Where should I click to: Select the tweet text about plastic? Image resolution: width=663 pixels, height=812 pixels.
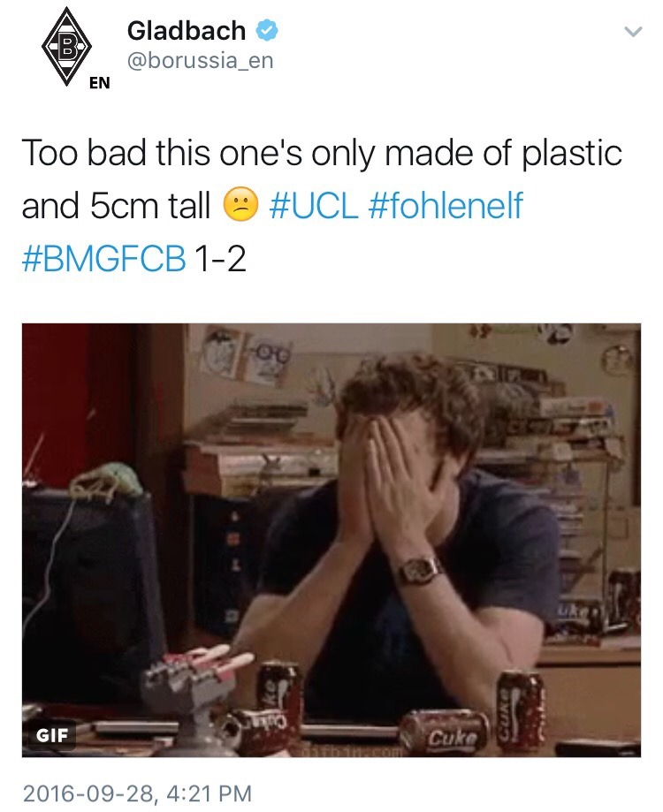pyautogui.click(x=322, y=205)
